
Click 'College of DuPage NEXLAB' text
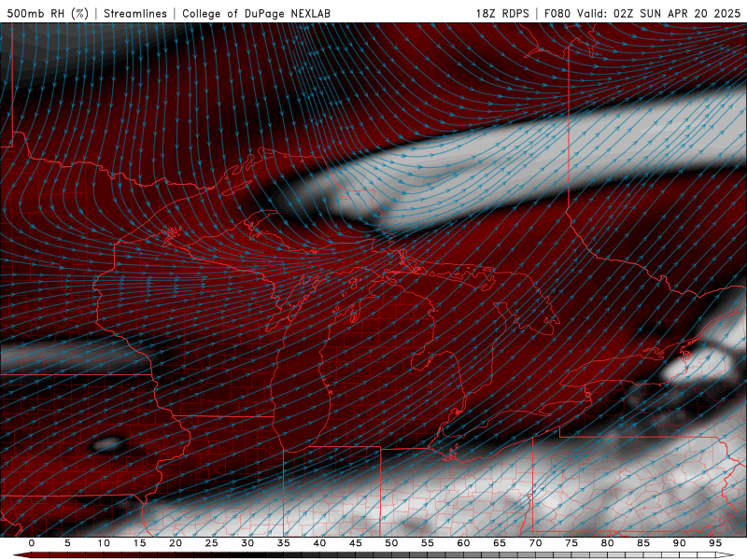click(256, 13)
